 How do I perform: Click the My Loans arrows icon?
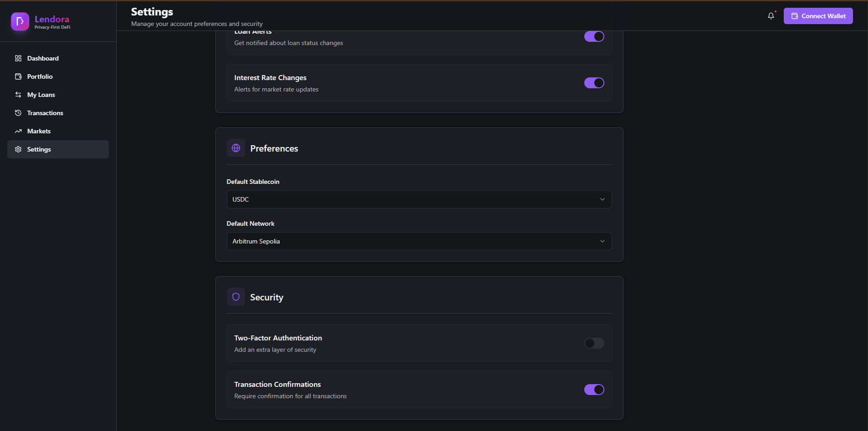[x=18, y=95]
